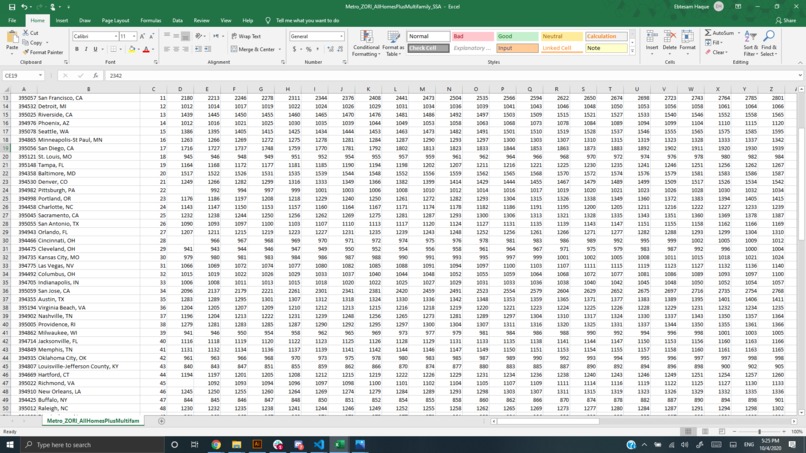
Task: Decrease indent in the Alignment group
Action: coord(198,49)
